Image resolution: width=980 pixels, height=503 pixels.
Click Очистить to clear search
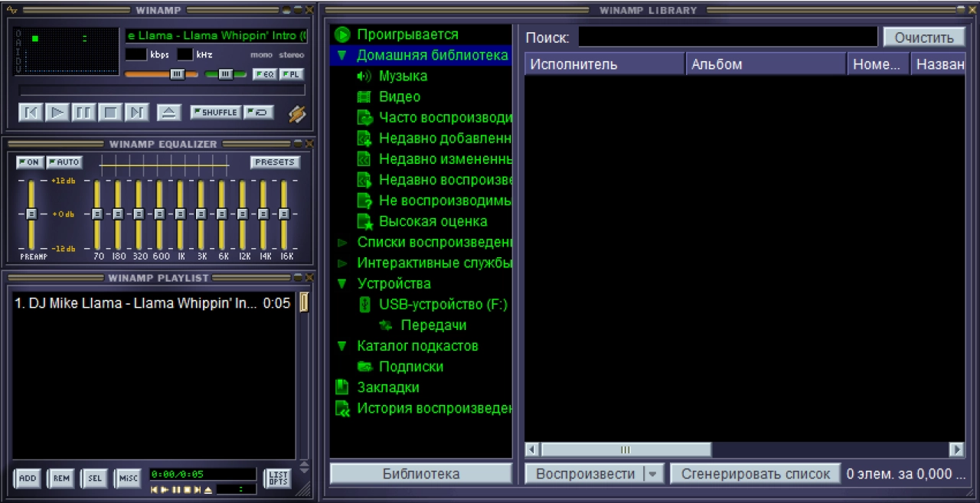pyautogui.click(x=924, y=38)
